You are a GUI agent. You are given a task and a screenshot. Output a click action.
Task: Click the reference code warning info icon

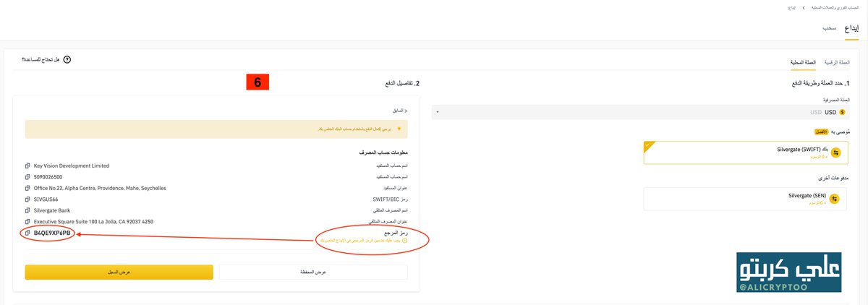[x=404, y=240]
